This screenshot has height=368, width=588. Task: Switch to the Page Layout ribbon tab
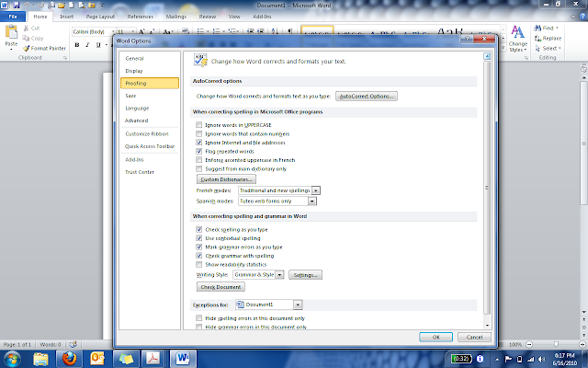(x=100, y=17)
